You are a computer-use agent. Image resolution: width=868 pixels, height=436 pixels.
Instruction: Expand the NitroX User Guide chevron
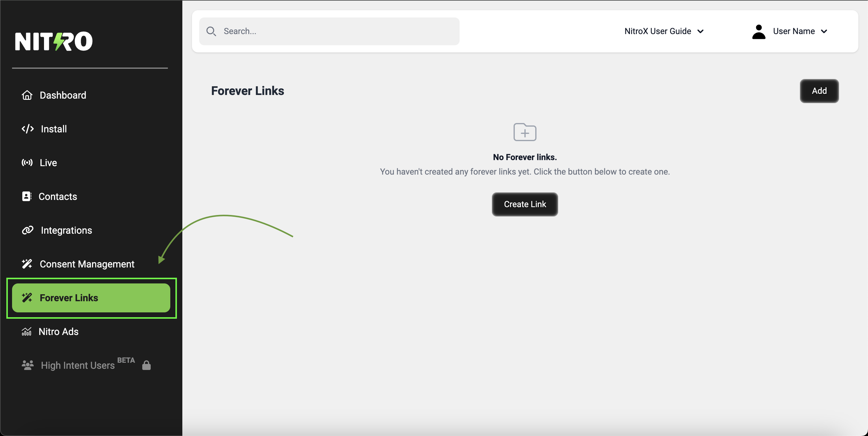(x=700, y=31)
